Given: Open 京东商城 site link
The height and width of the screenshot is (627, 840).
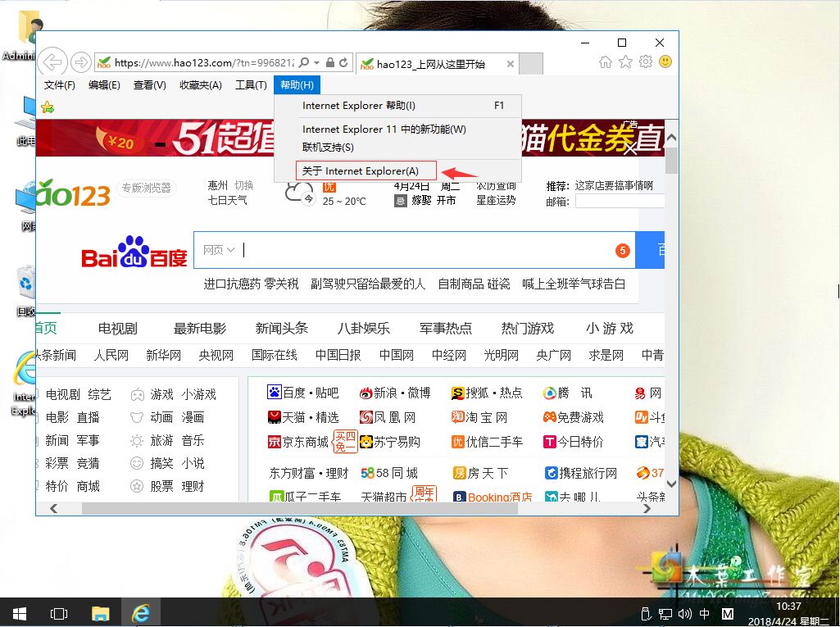Looking at the screenshot, I should (297, 442).
